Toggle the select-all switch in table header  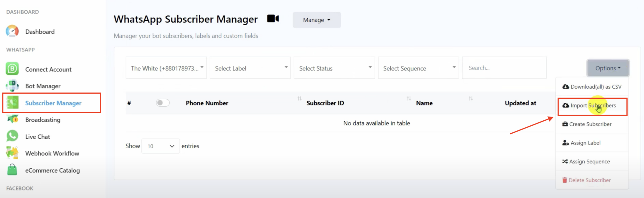[163, 103]
